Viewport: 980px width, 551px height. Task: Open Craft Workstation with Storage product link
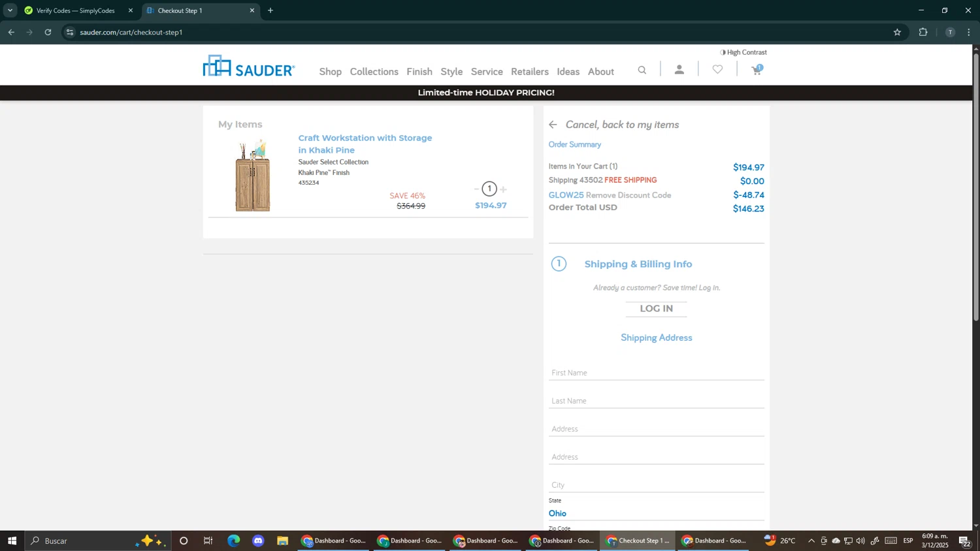(365, 144)
